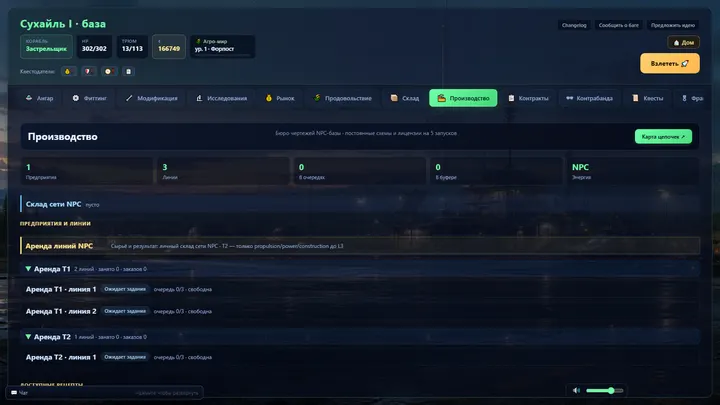Click the clipboard quest-giver icon
This screenshot has width=720, height=405.
(129, 71)
